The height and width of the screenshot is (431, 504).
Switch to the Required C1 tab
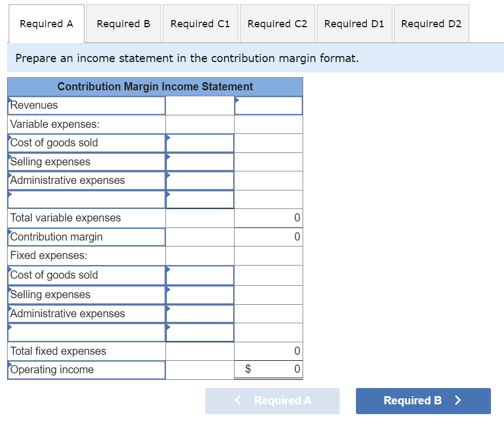[x=200, y=23]
